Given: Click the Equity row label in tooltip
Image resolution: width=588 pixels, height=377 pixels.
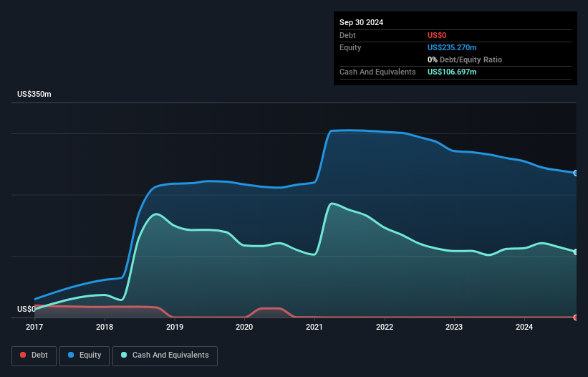Looking at the screenshot, I should [350, 47].
